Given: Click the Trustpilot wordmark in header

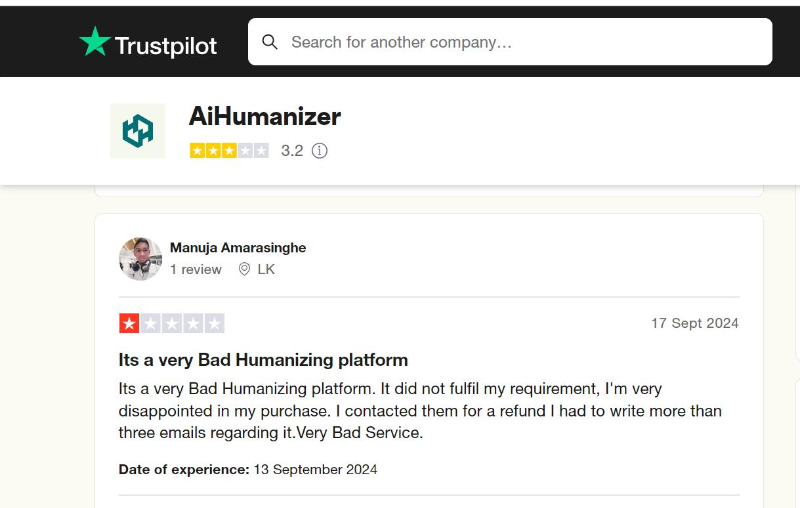Looking at the screenshot, I should pyautogui.click(x=166, y=44).
